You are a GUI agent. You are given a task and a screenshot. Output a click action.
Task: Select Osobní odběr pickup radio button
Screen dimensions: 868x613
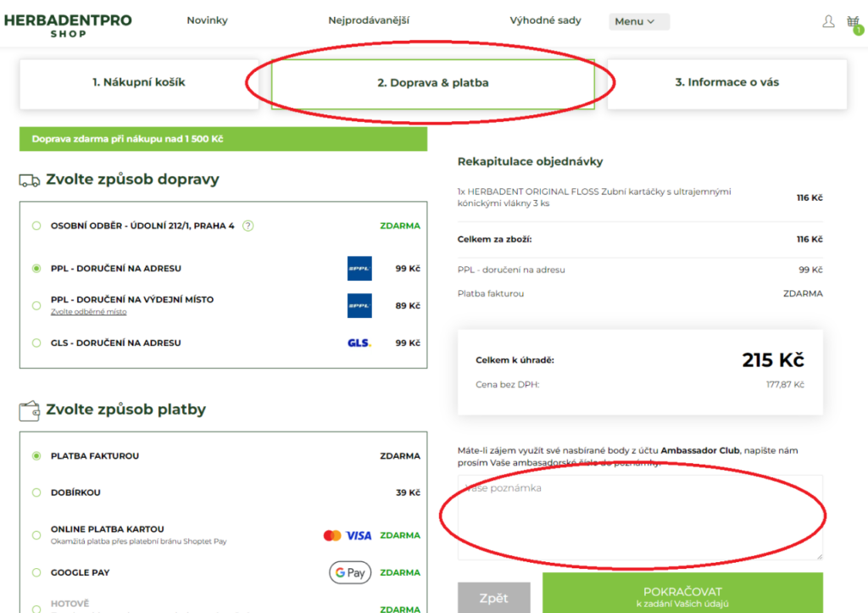click(36, 226)
